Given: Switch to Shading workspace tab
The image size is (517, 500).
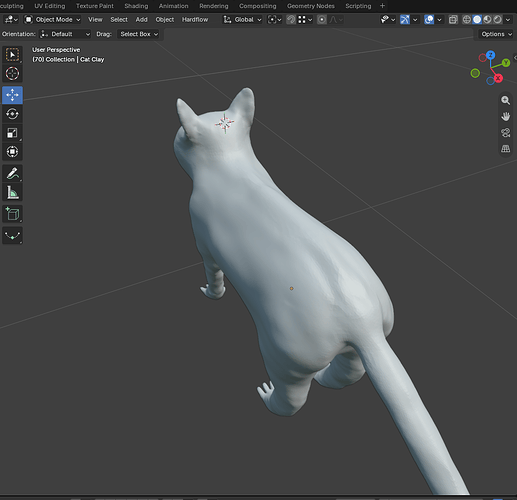Looking at the screenshot, I should coord(136,6).
